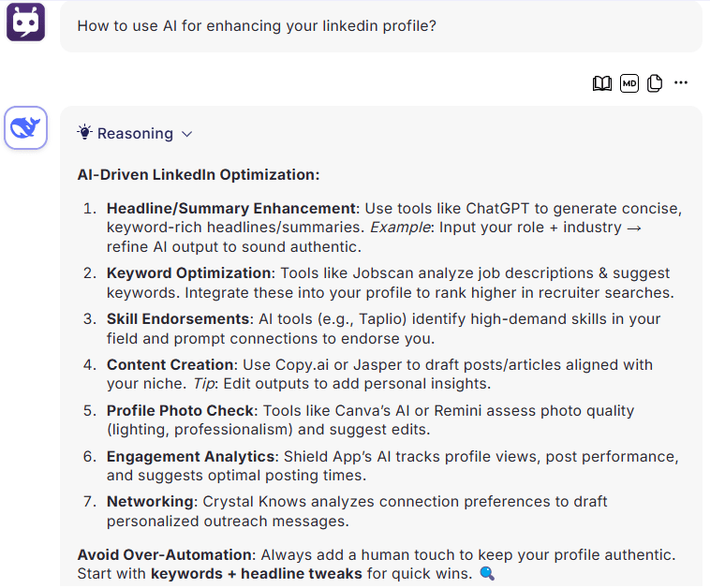Screen dimensions: 710x588
Task: Click the Avoid Over-Automation bold text
Action: coord(164,554)
